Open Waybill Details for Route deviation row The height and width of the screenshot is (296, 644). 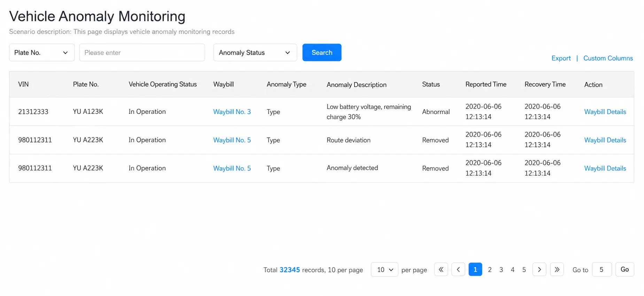click(605, 140)
